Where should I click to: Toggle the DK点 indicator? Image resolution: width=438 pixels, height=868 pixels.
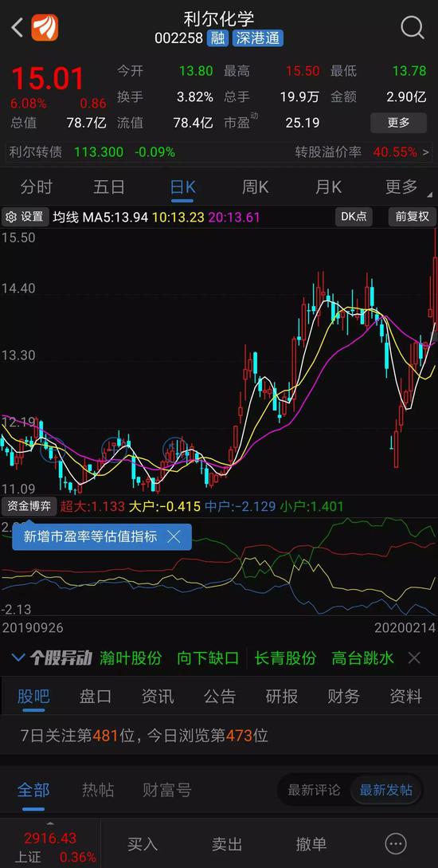coord(354,217)
